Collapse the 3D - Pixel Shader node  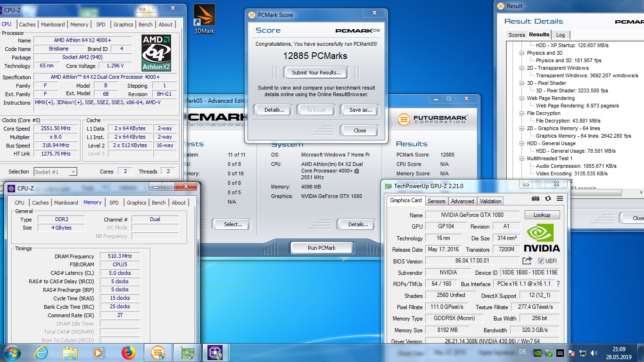click(522, 83)
